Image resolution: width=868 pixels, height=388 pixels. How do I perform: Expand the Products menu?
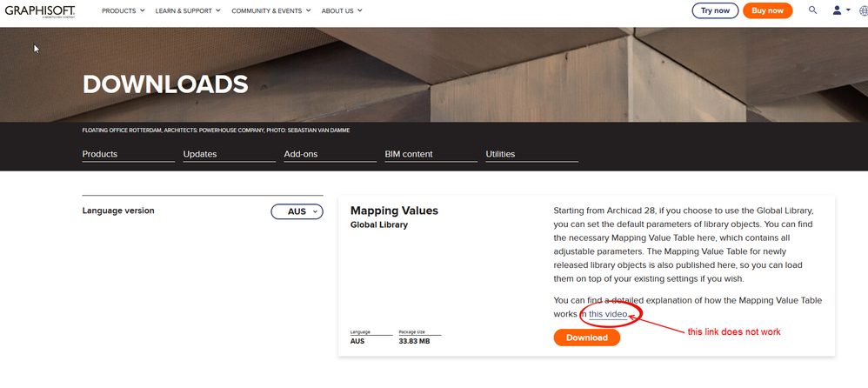click(124, 10)
